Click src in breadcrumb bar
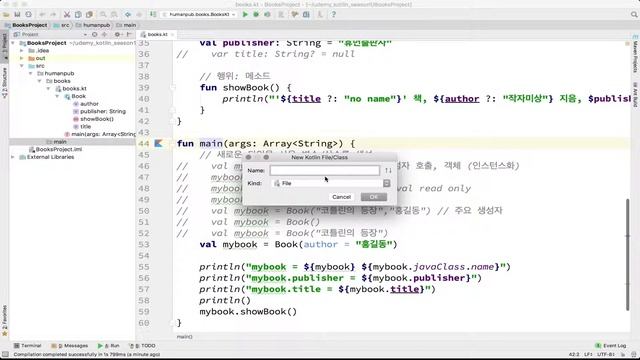The width and height of the screenshot is (640, 360). 62,25
